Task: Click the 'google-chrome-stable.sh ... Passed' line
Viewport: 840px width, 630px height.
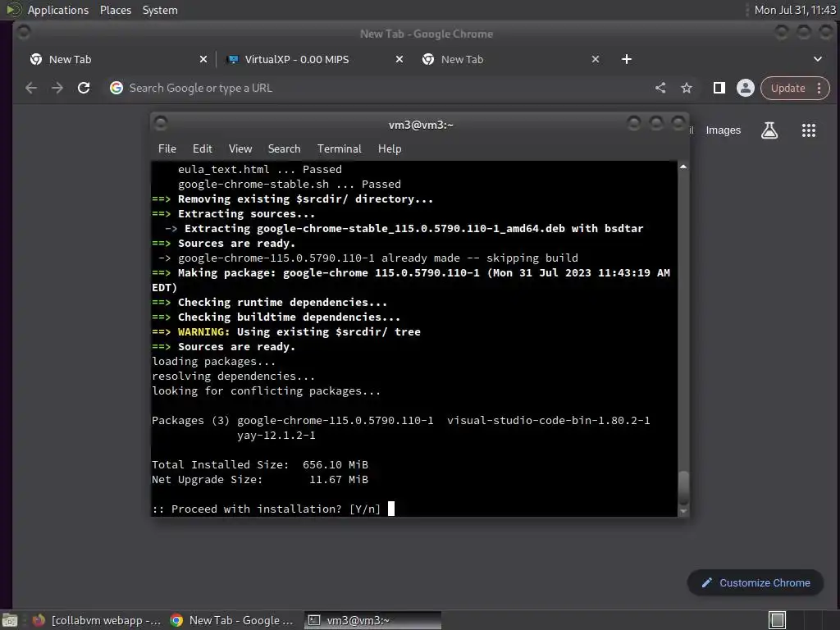Action: point(290,185)
